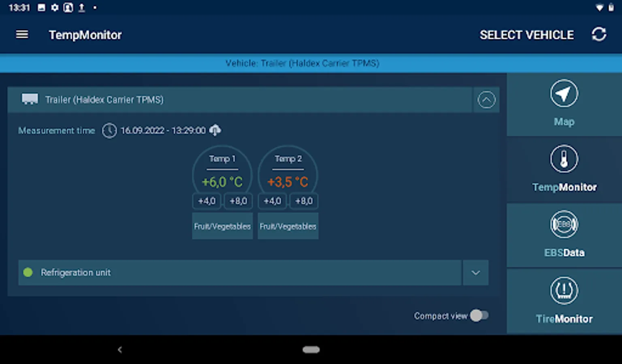Click SELECT VEHICLE button
This screenshot has height=364, width=622.
(527, 35)
